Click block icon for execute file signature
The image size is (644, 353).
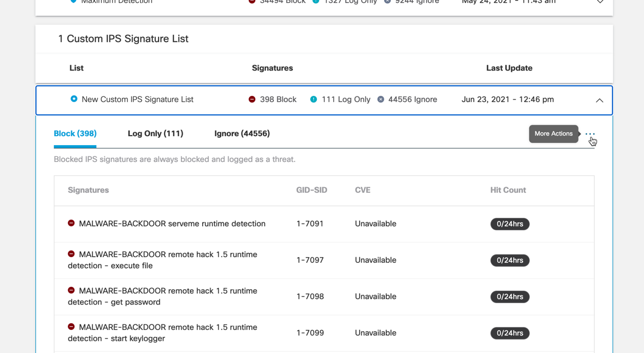71,254
